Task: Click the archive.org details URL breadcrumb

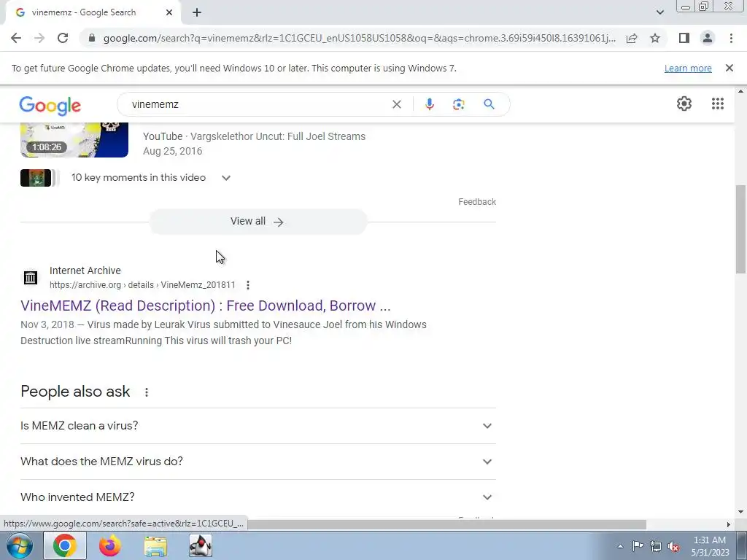Action: point(142,285)
